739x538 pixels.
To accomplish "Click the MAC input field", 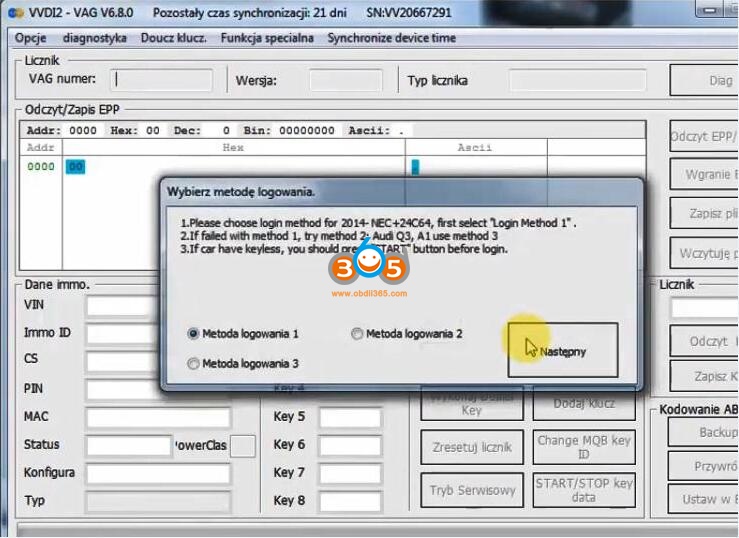I will (158, 417).
